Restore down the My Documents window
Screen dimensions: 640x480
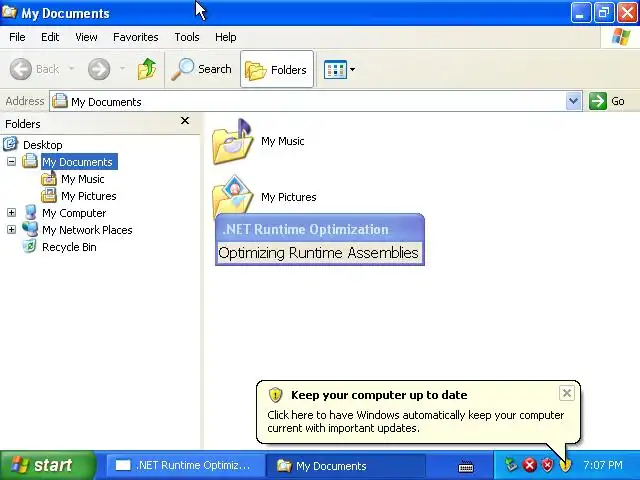604,13
